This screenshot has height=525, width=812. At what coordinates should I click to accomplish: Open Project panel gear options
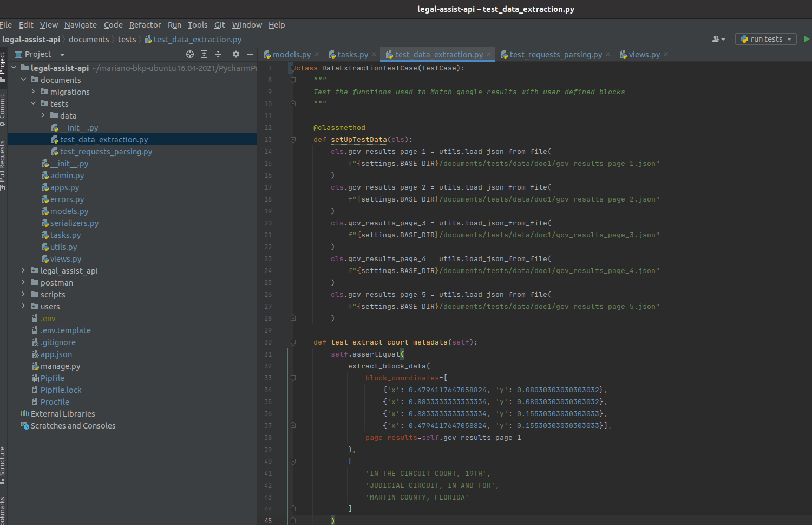pyautogui.click(x=235, y=54)
